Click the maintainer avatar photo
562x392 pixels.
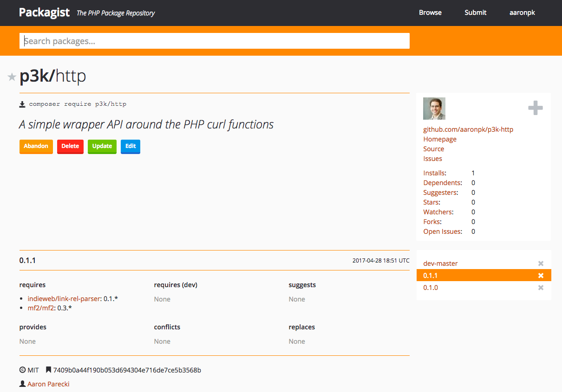point(434,109)
